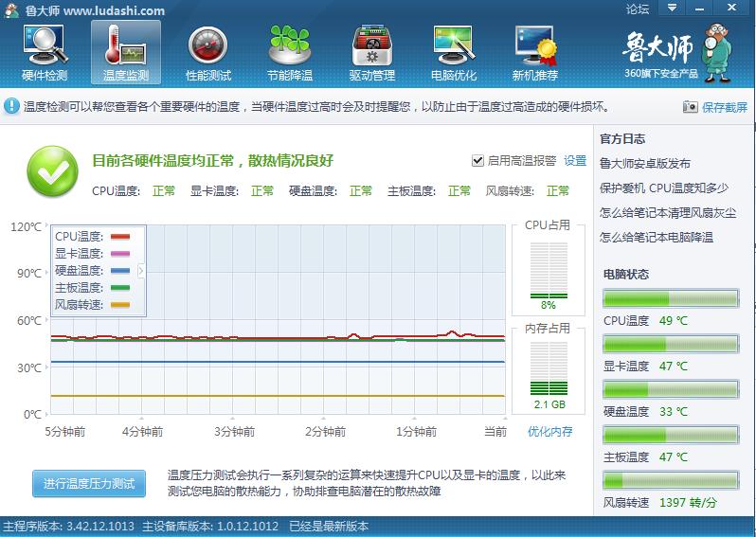Click the blue 硬盘温度 legend swatch
Screen dimensions: 756x537
[x=120, y=271]
